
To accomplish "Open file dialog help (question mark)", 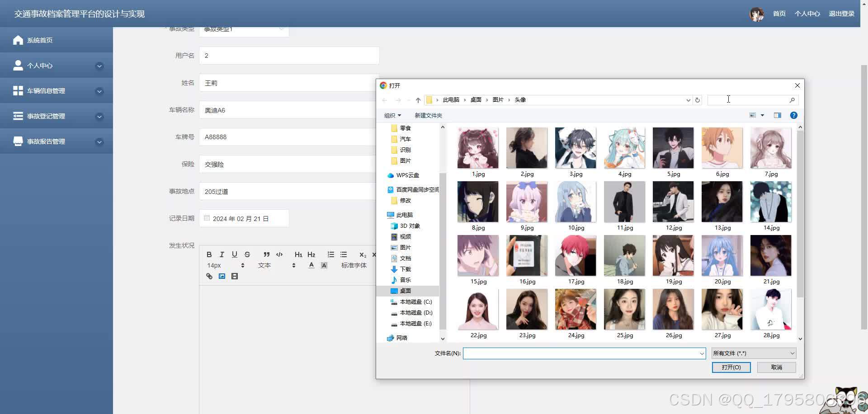I will point(793,115).
